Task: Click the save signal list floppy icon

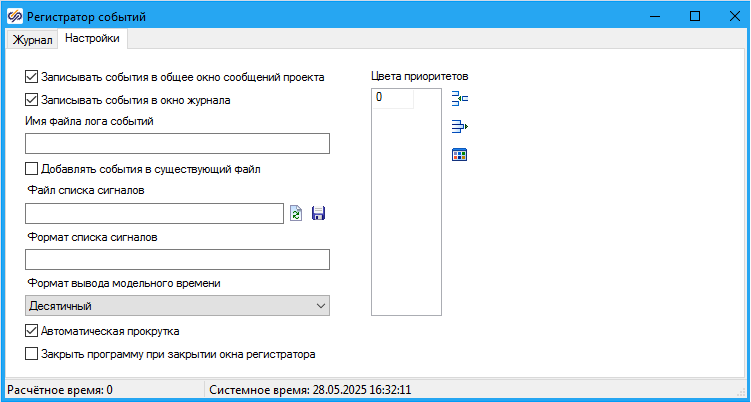Action: [319, 213]
